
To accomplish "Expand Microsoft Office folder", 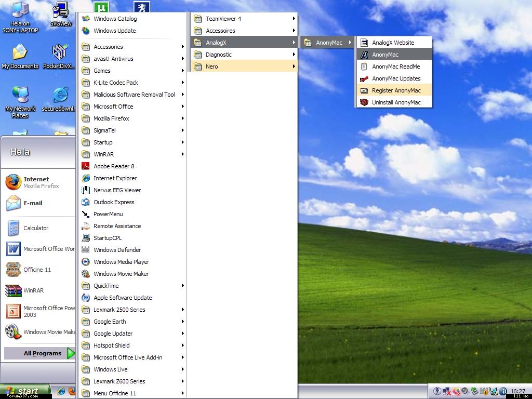I will click(133, 107).
